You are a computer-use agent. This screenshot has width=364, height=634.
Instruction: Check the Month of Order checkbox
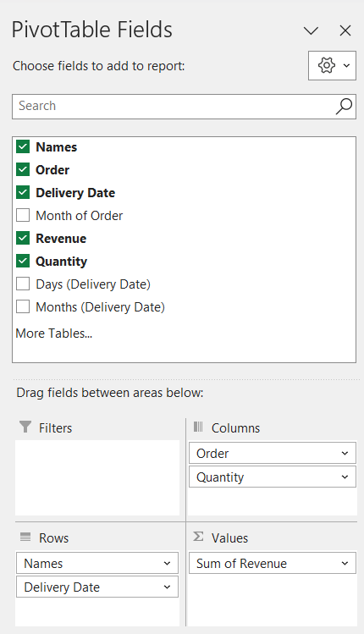click(x=23, y=215)
